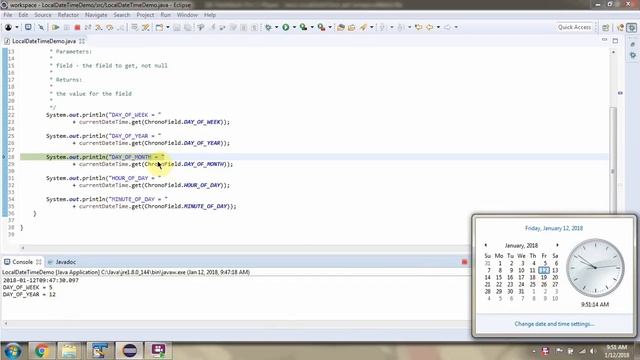The width and height of the screenshot is (640, 360).
Task: Click the red Terminate toolbar button
Action: (x=77, y=27)
